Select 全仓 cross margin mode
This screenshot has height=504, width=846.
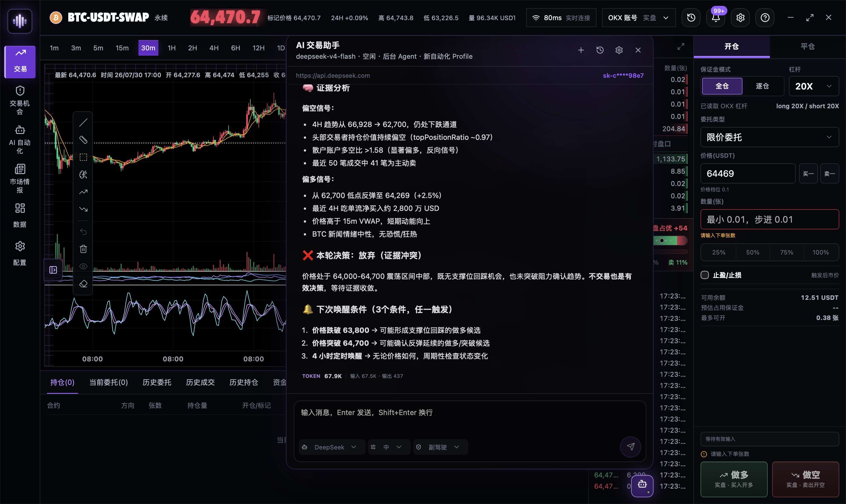pyautogui.click(x=722, y=86)
